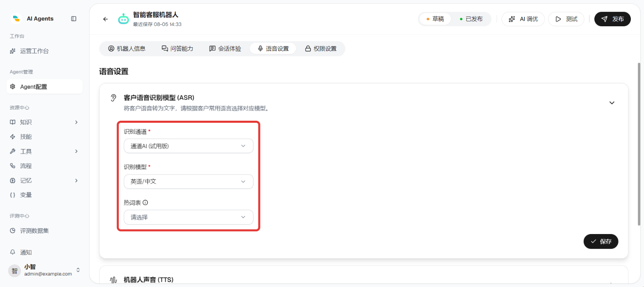
Task: Open 运营工作台 in the sidebar
Action: coord(45,51)
